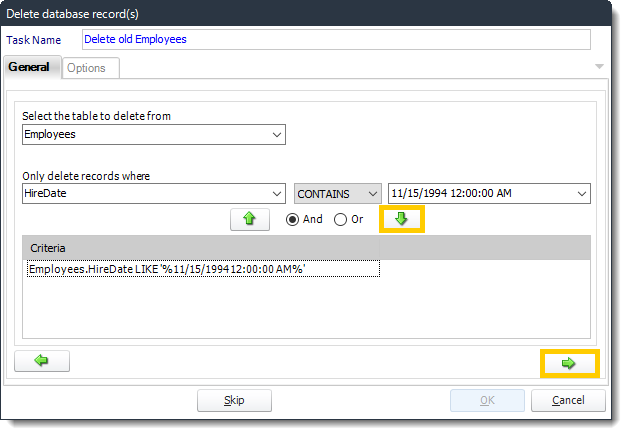Click the Task Name label
This screenshot has width=627, height=435.
pos(34,40)
